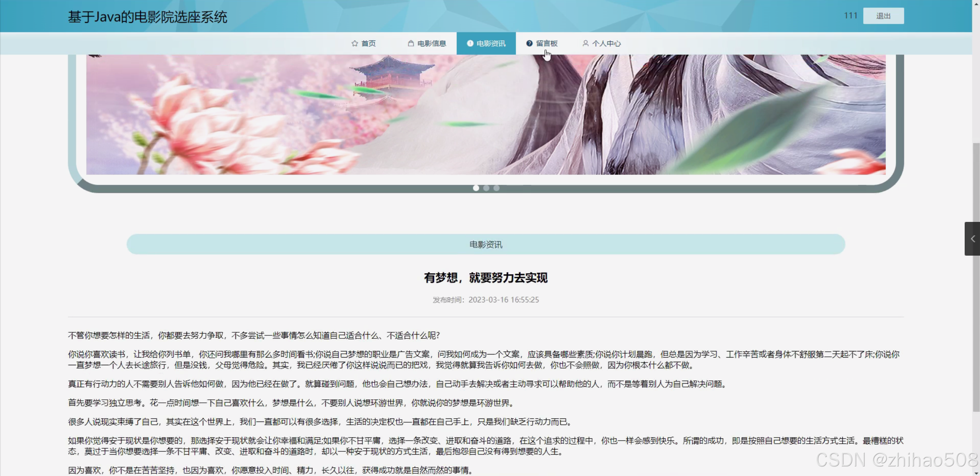The width and height of the screenshot is (980, 476).
Task: Click the article title 有梦想，就要努力去实现
Action: [x=486, y=278]
